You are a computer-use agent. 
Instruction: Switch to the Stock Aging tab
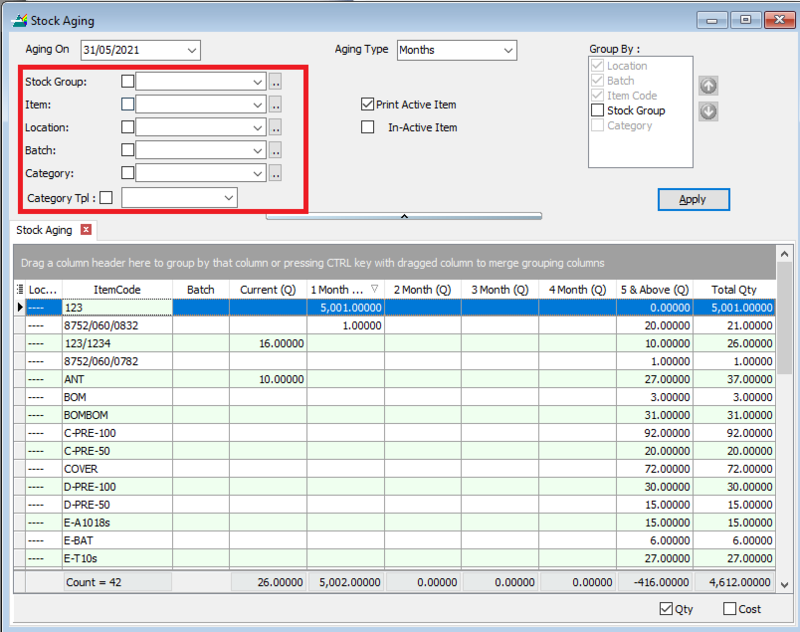pyautogui.click(x=44, y=230)
